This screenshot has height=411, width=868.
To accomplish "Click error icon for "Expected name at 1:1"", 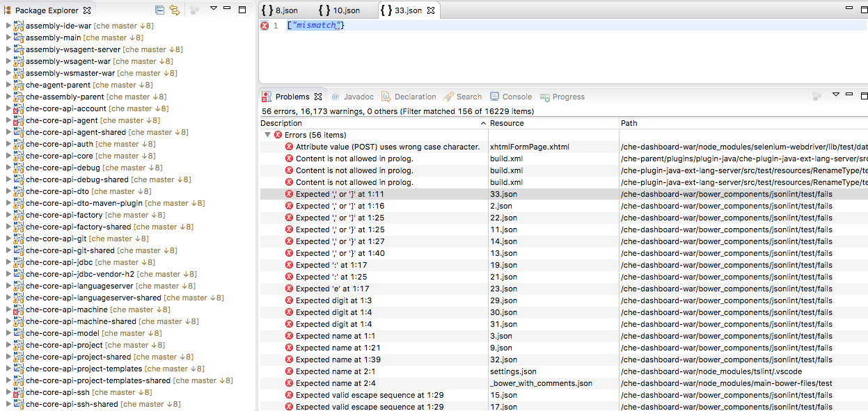I will pos(290,336).
